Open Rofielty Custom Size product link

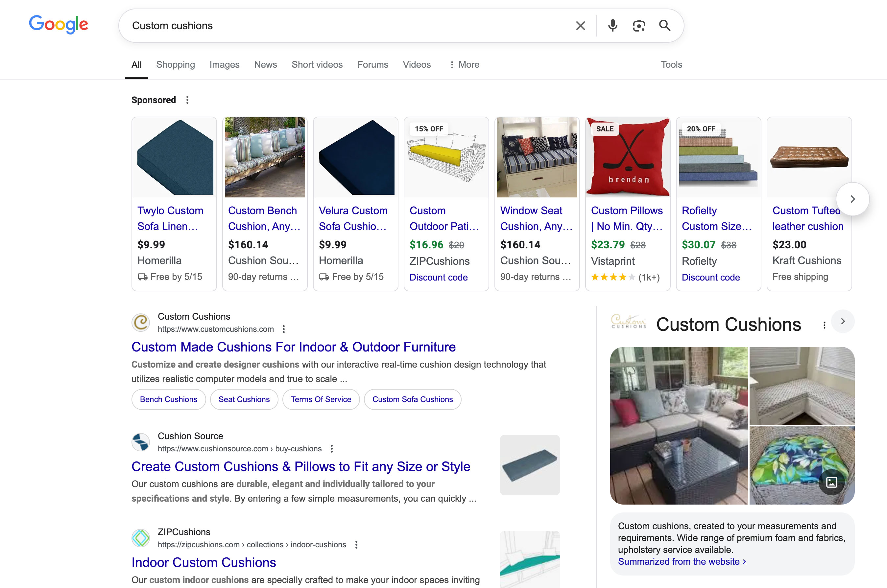point(717,218)
